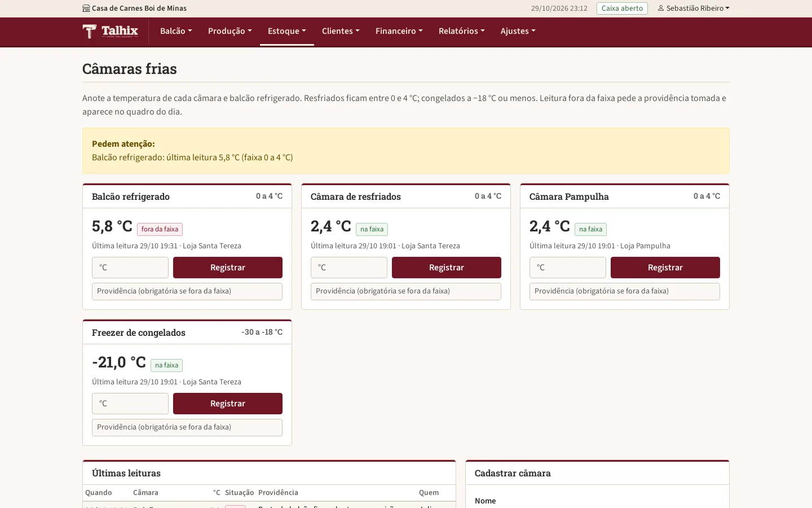Register reading for Câmara Pampulha
Viewport: 812px width, 508px height.
[665, 268]
